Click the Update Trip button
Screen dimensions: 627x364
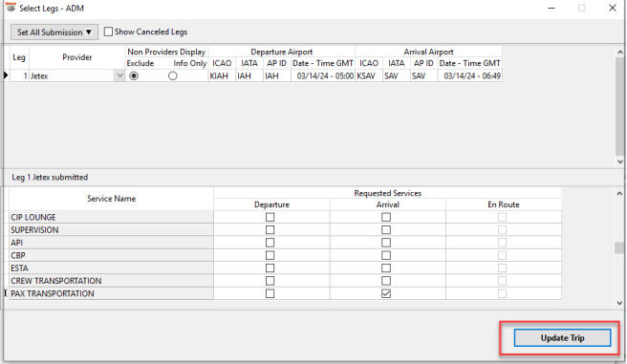click(562, 338)
